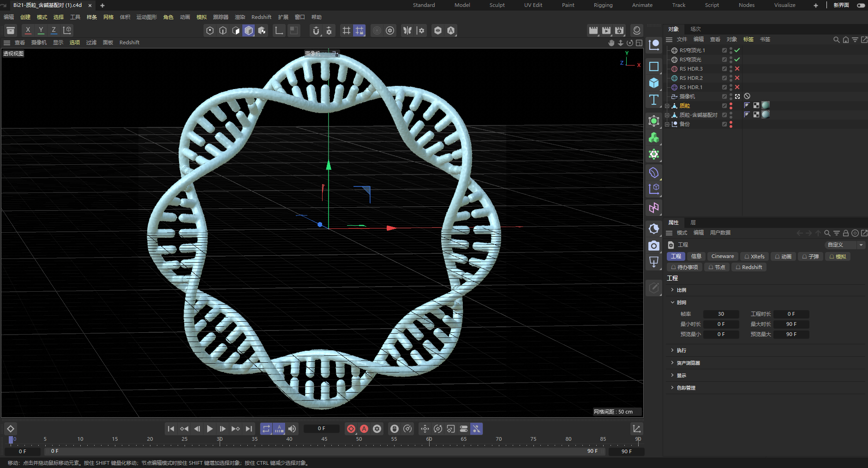Click the lock icon in the Attributes panel
This screenshot has height=468, width=868.
pyautogui.click(x=846, y=233)
